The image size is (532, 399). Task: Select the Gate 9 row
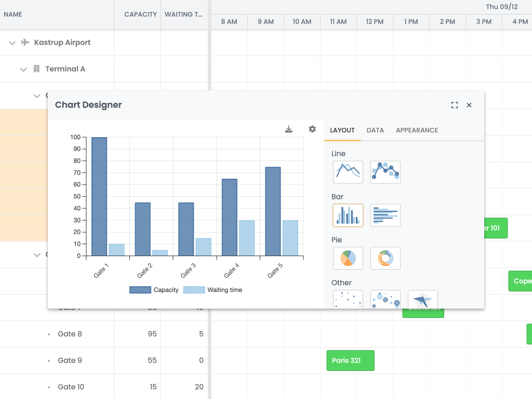104,361
